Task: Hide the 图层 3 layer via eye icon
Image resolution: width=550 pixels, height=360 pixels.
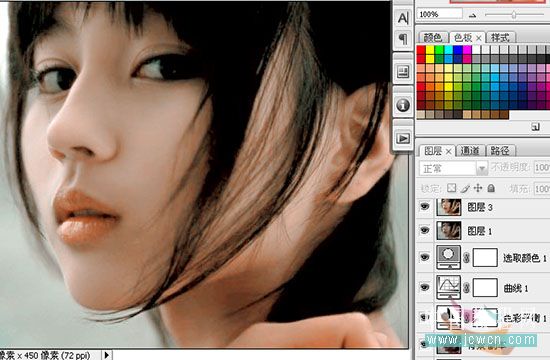Action: (424, 207)
